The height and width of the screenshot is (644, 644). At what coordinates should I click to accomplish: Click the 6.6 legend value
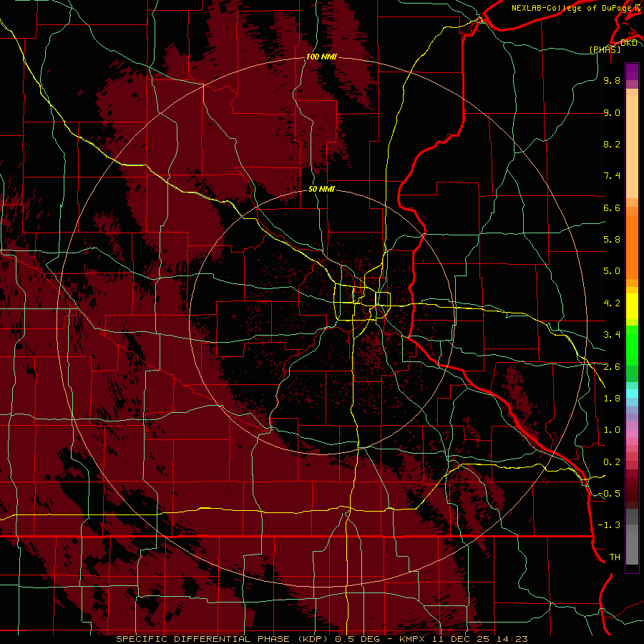tap(612, 208)
